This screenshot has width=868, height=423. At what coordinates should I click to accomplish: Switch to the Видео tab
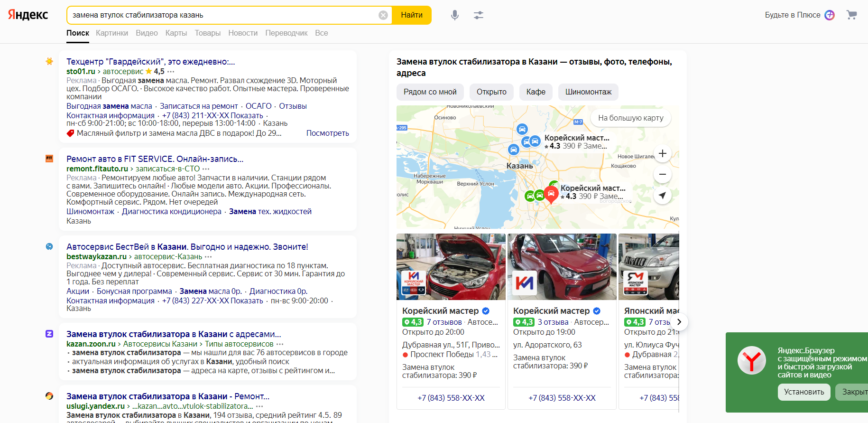pos(147,33)
